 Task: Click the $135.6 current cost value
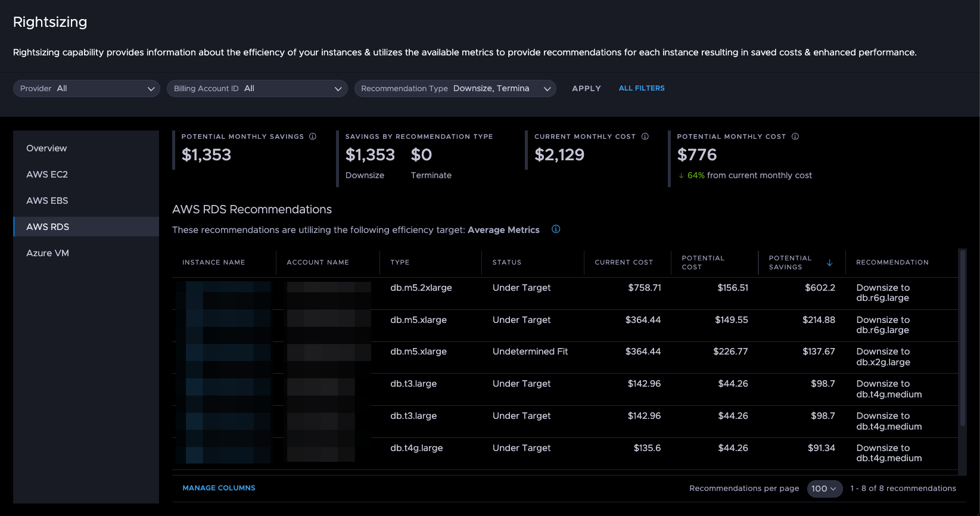(647, 448)
